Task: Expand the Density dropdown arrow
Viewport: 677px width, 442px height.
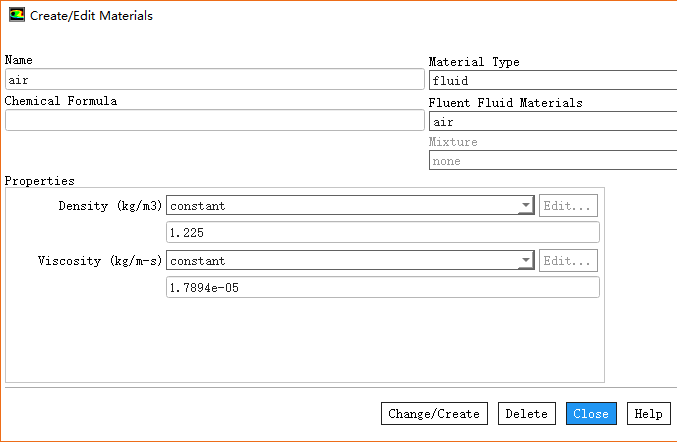Action: click(526, 206)
